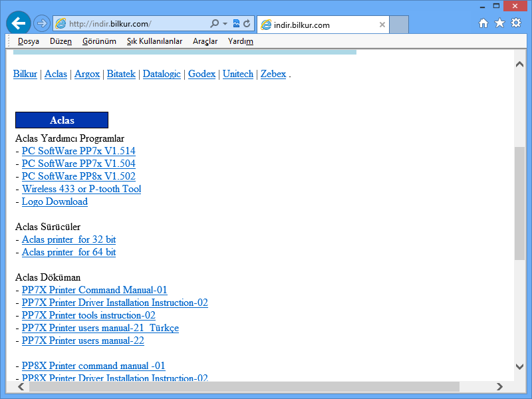
Task: Follow the Argox link
Action: [x=87, y=74]
